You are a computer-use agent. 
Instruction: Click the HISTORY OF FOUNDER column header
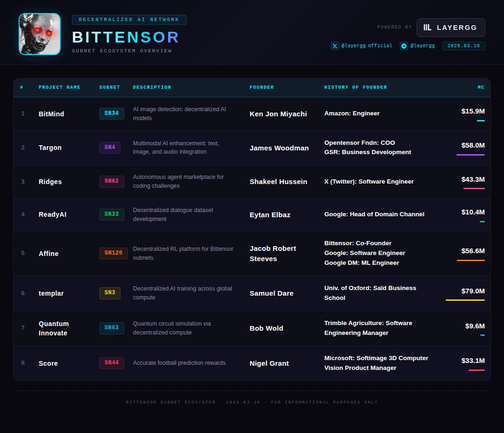[356, 87]
